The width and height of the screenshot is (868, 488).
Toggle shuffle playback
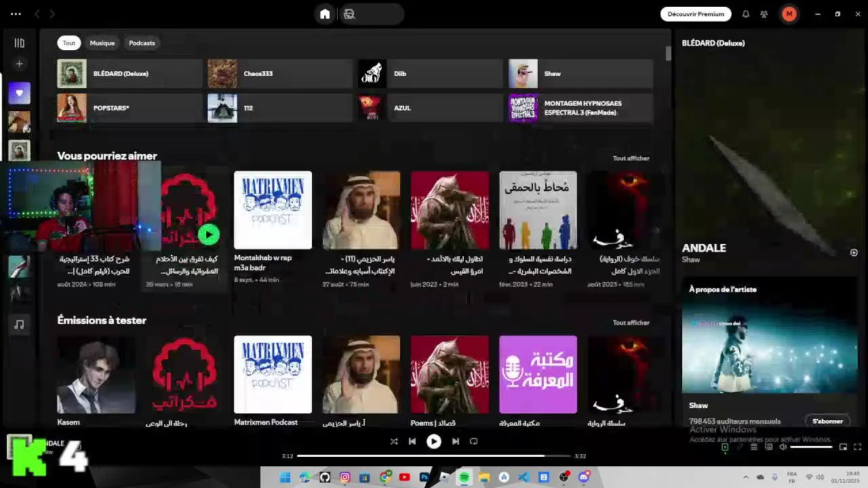click(394, 441)
